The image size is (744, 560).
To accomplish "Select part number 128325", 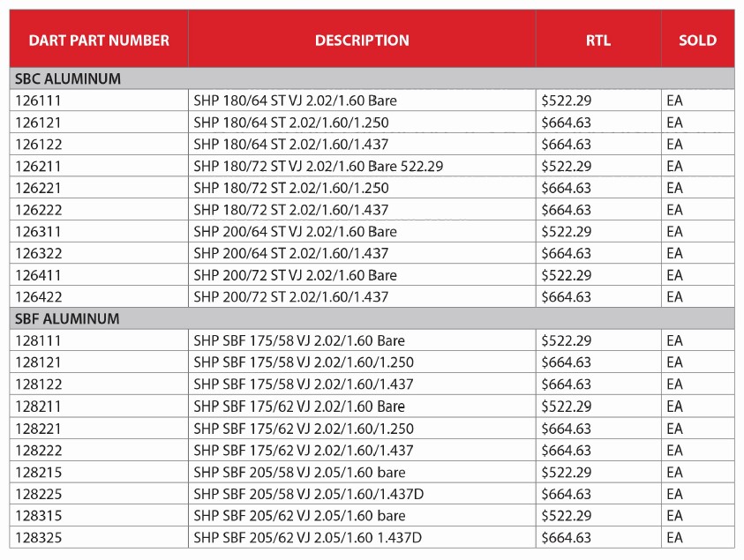I will click(x=39, y=537).
